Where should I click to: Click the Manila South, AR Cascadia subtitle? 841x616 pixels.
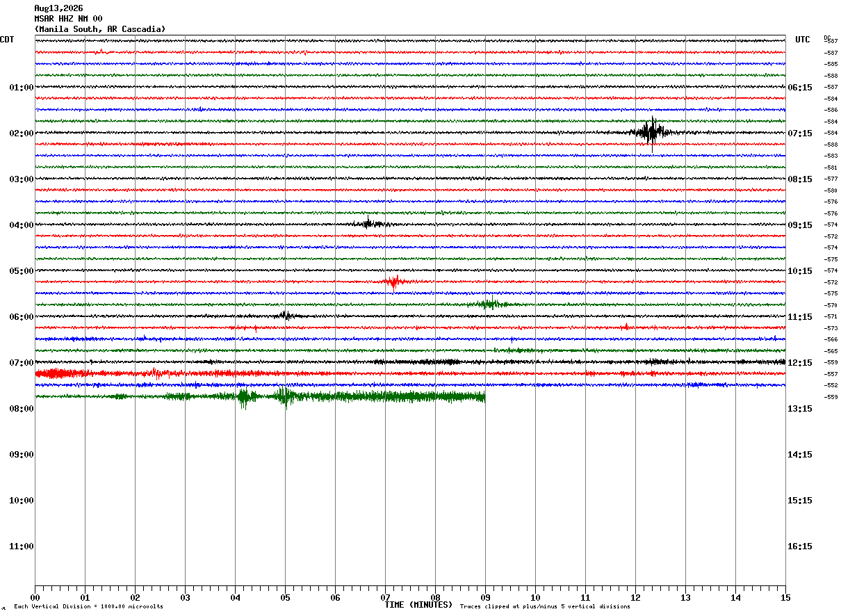click(x=100, y=29)
